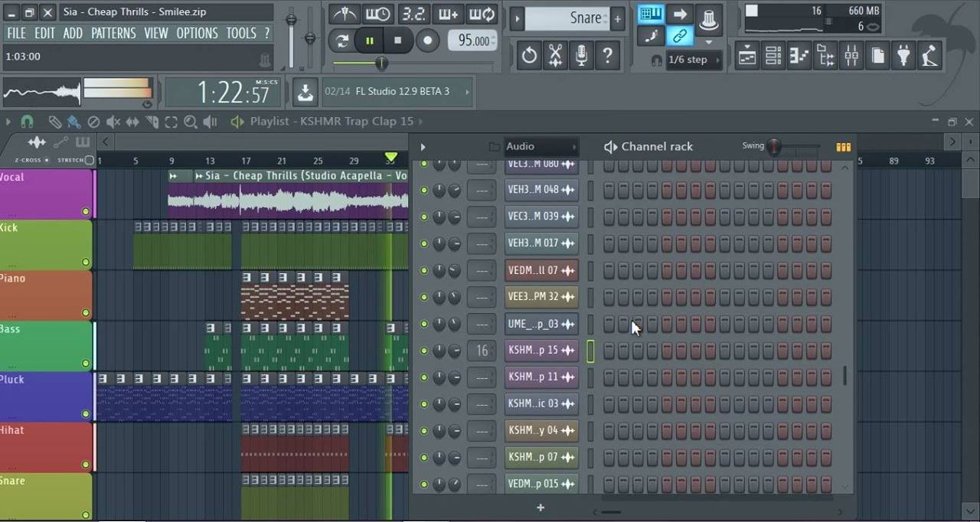Select the UME_..p_03 channel button
The image size is (980, 522).
[x=541, y=324]
